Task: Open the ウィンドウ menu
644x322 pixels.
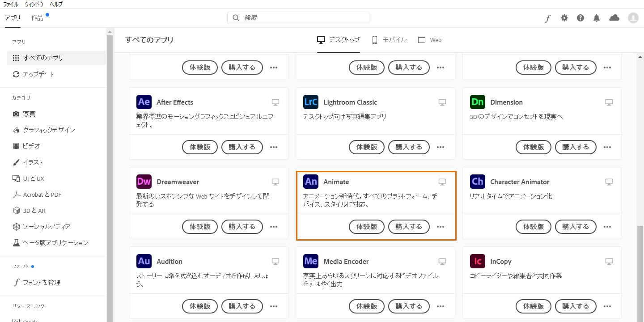Action: [34, 4]
